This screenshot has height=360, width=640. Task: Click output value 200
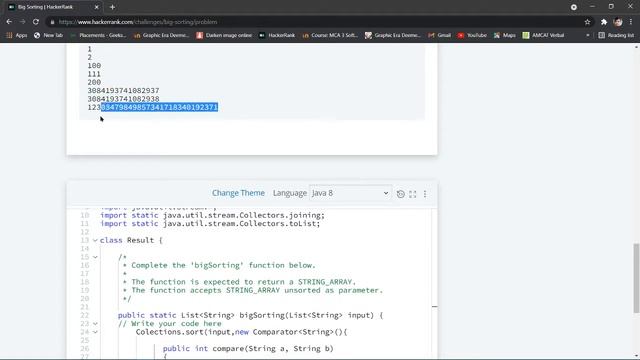(x=94, y=82)
